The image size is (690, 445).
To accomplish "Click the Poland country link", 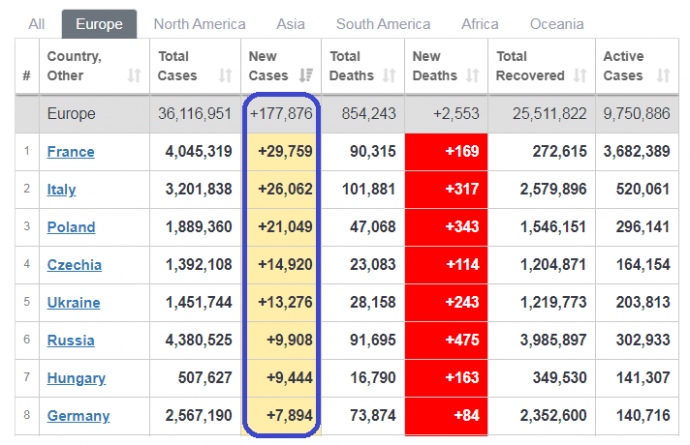I will coord(71,227).
